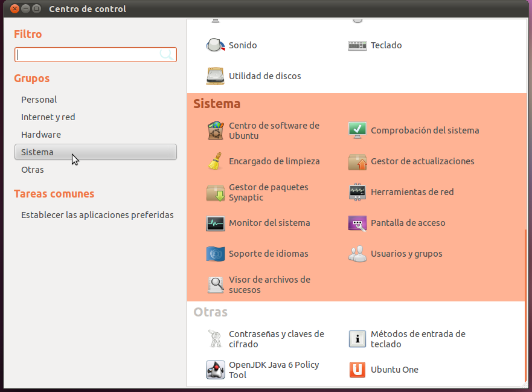
Task: Switch to the Internet y red group
Action: pos(48,117)
